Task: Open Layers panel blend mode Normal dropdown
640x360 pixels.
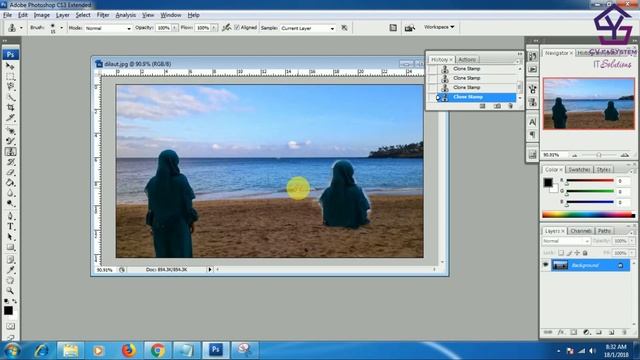Action: click(x=566, y=241)
